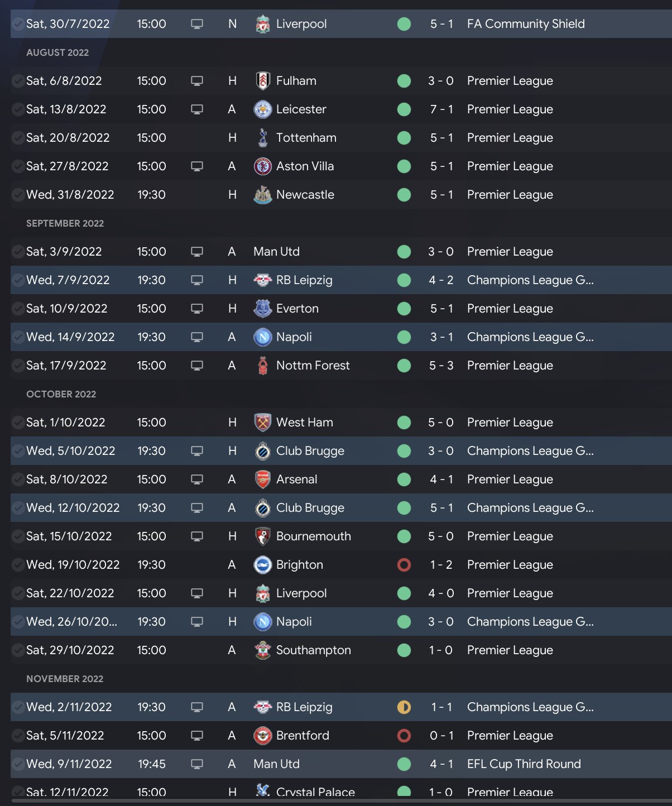The height and width of the screenshot is (806, 672).
Task: Open FA Community Shield competition link
Action: 526,24
